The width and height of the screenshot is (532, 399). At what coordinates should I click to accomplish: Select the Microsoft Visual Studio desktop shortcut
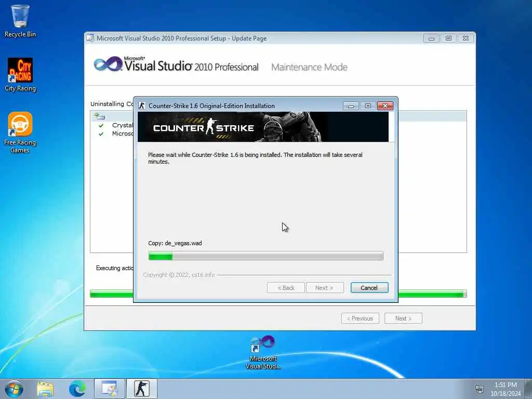coord(263,353)
